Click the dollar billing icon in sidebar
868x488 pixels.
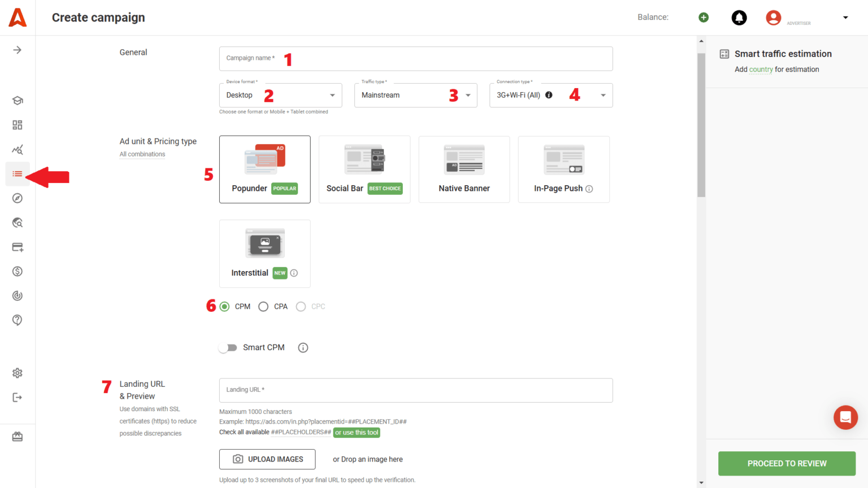tap(17, 271)
